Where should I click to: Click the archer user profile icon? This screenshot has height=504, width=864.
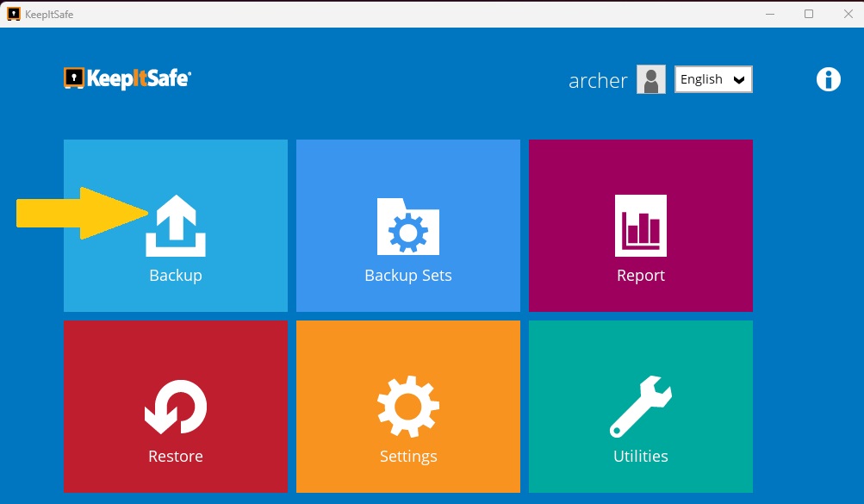click(x=650, y=79)
